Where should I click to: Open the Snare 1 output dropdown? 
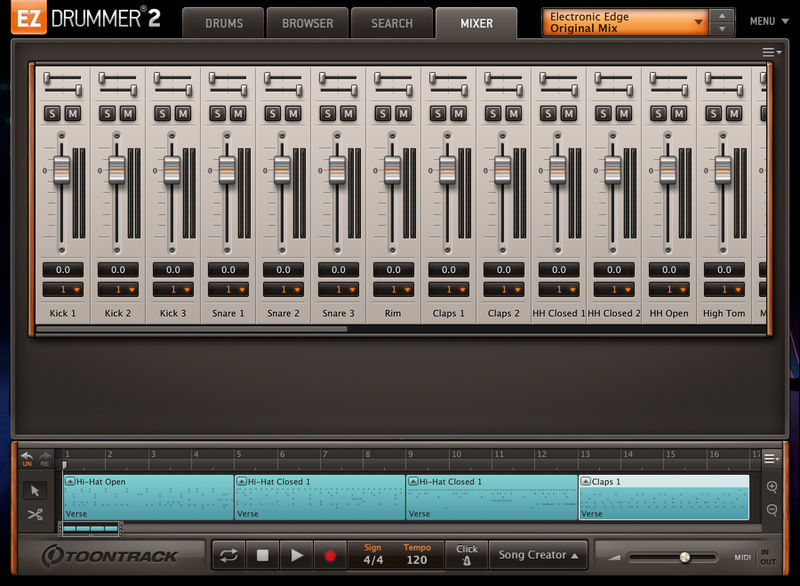point(228,290)
